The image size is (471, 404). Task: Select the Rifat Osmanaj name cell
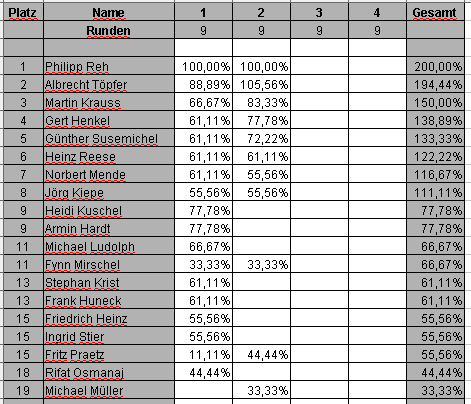tap(109, 372)
